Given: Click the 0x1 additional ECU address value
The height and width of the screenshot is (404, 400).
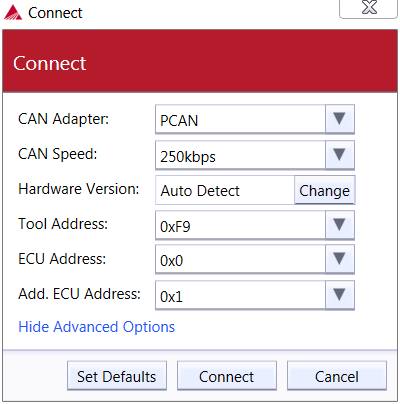Looking at the screenshot, I should coord(240,295).
